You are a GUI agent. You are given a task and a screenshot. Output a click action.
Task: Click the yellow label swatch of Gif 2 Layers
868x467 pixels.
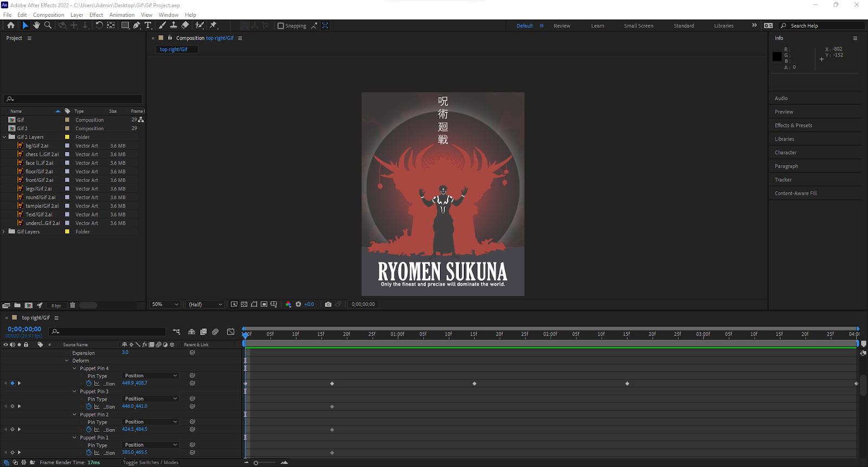coord(67,137)
